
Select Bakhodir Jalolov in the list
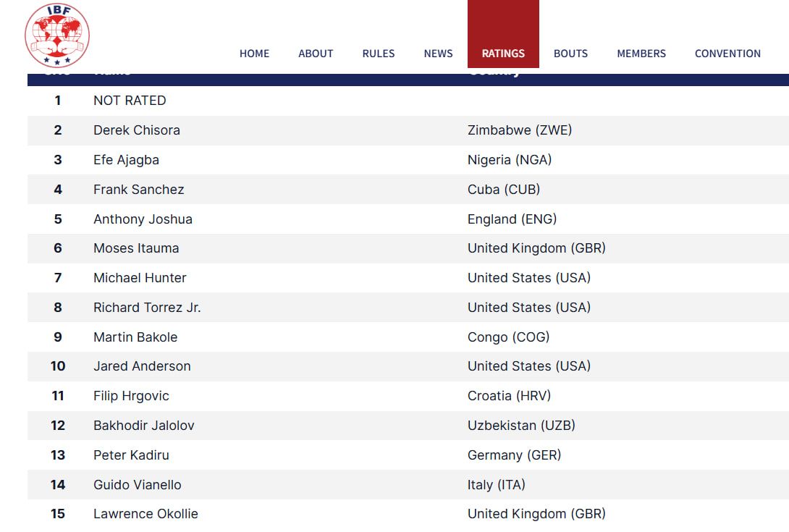tap(143, 426)
